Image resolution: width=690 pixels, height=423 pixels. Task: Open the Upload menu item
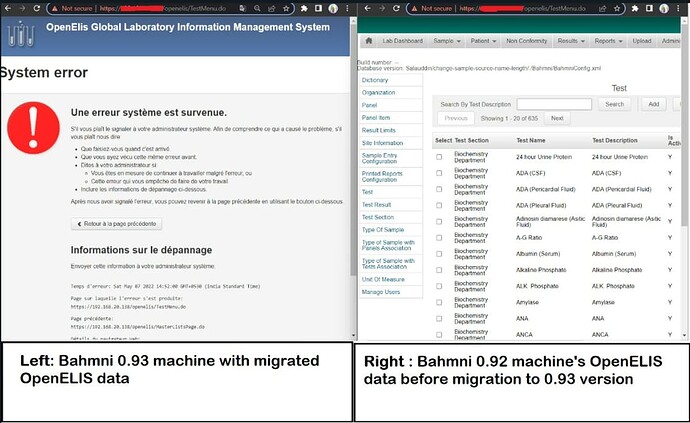[x=642, y=41]
